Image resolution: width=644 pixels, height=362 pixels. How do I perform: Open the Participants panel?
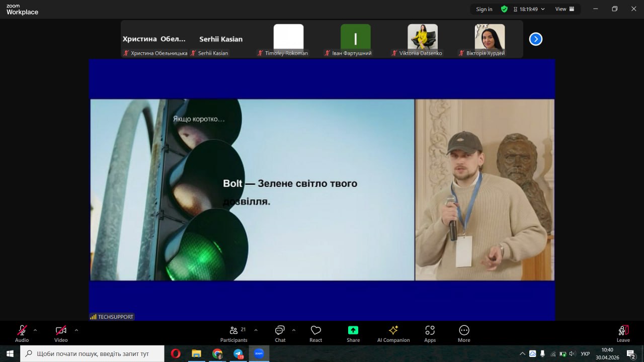click(x=234, y=333)
